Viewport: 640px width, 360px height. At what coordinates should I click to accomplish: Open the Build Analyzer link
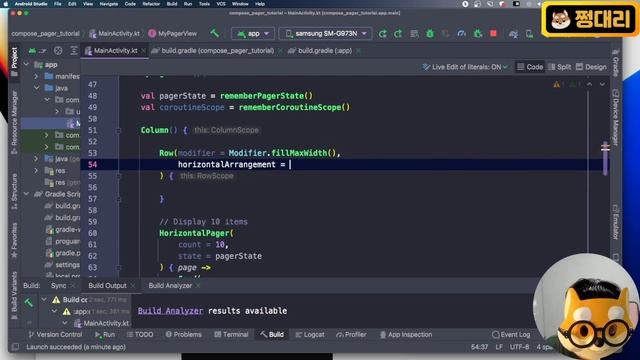tap(170, 311)
